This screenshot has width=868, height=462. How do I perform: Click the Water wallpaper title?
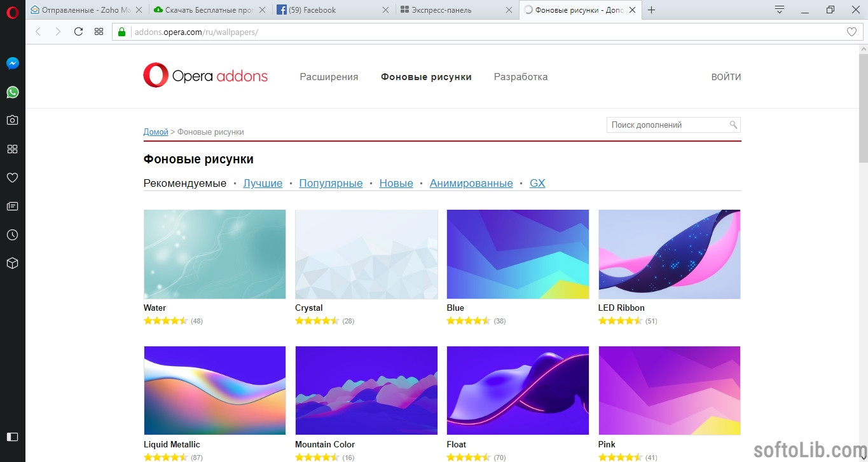[x=155, y=308]
